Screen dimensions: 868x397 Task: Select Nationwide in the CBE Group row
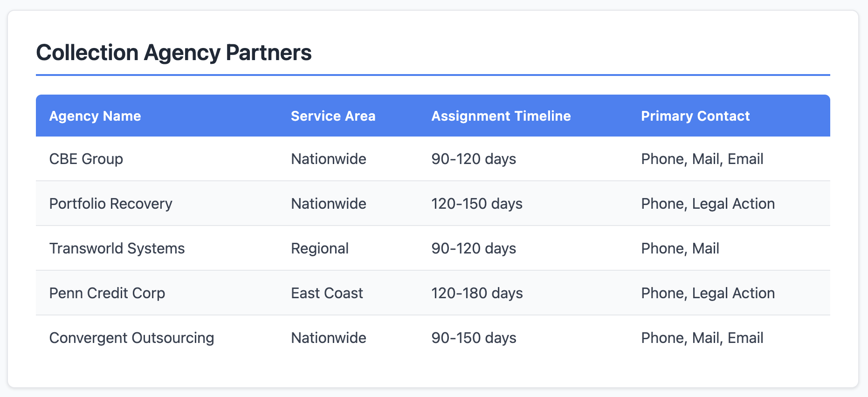(x=329, y=159)
